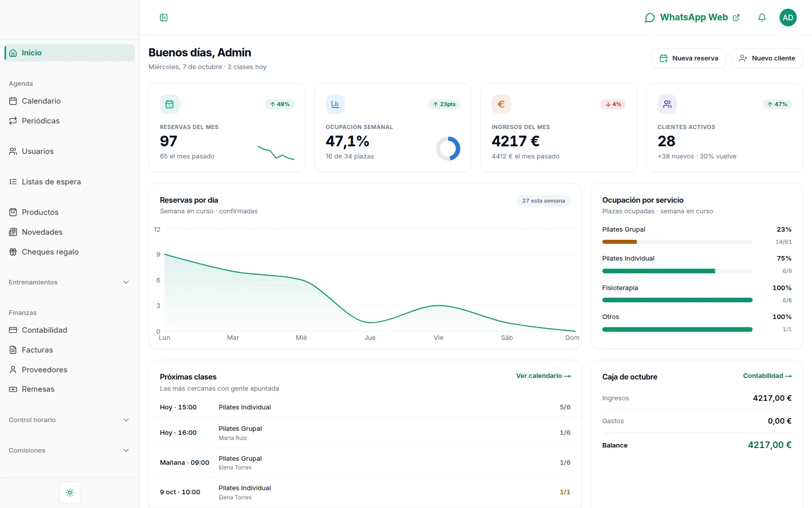Open the 9 oct 10:00 Pilates Individual class

(365, 492)
